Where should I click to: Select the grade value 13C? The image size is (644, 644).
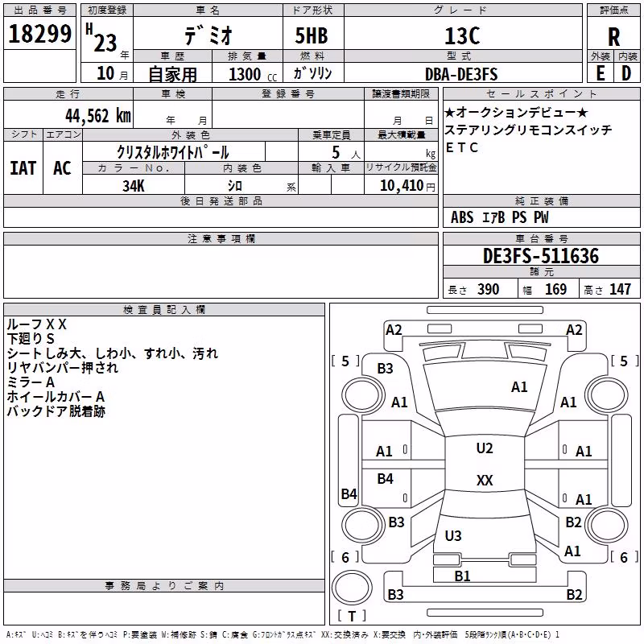(462, 36)
